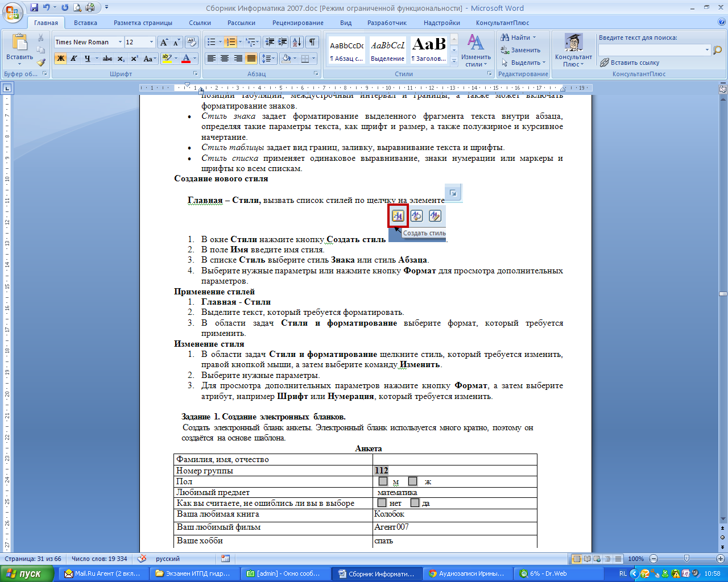Align text to the right
The height and width of the screenshot is (582, 728).
(x=238, y=59)
